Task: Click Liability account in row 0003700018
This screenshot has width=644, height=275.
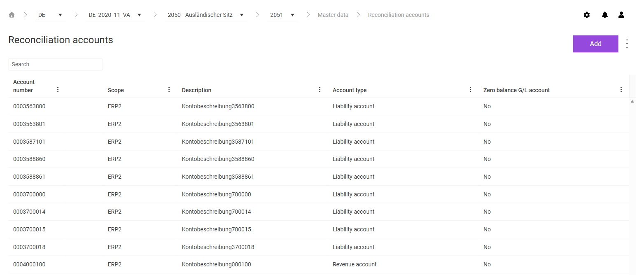Action: 354,247
